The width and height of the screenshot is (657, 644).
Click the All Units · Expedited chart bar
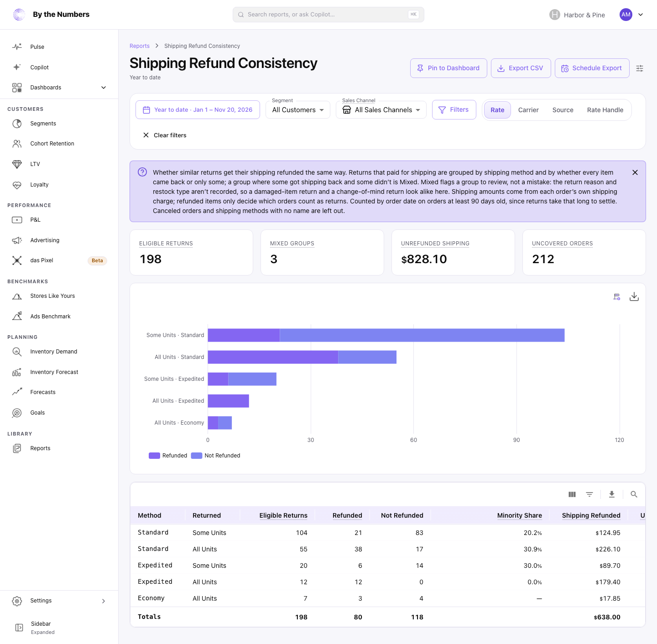(x=228, y=401)
